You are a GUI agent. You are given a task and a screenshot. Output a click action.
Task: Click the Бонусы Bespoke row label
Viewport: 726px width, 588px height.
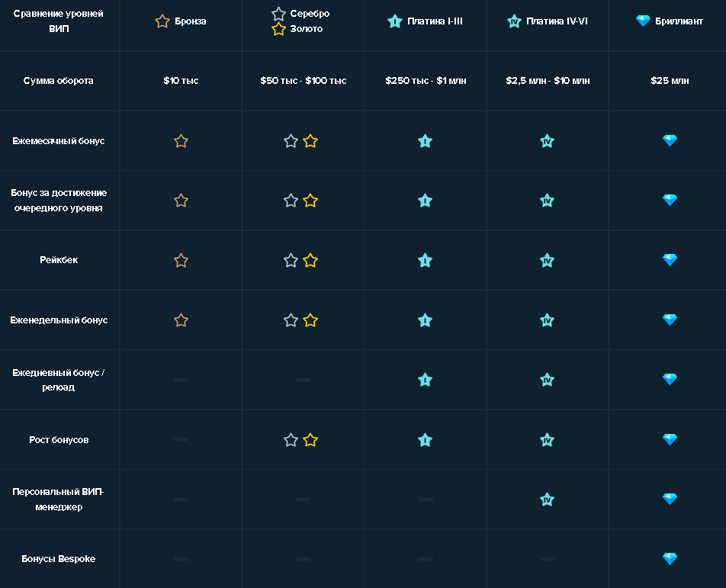(59, 559)
